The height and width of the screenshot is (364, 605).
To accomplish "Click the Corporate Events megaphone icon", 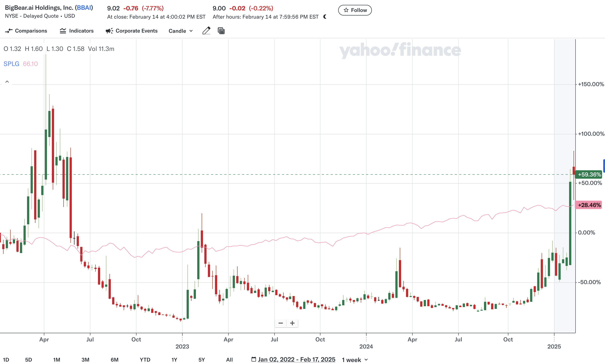I will [109, 31].
